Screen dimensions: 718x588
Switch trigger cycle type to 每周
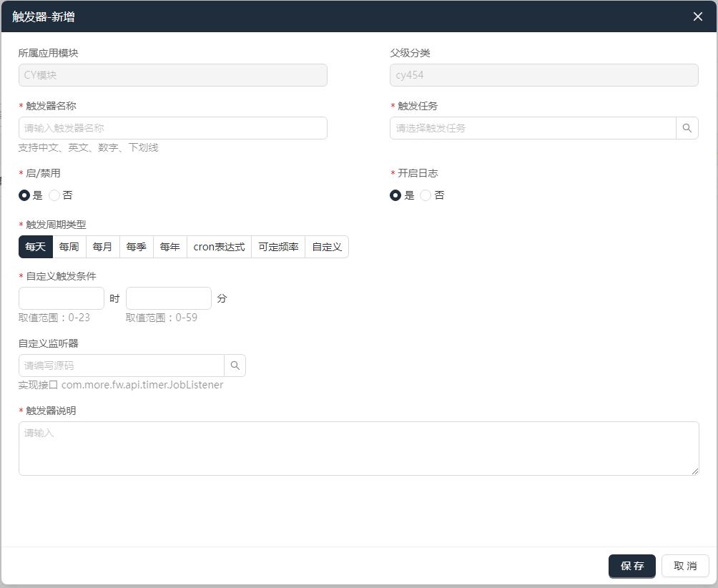coord(69,247)
